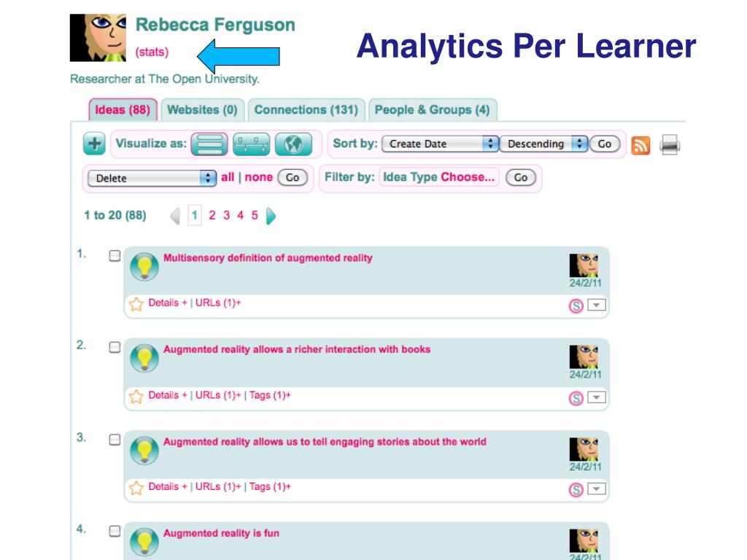This screenshot has height=560, width=747.
Task: Jump to page 3 of ideas
Action: 226,215
